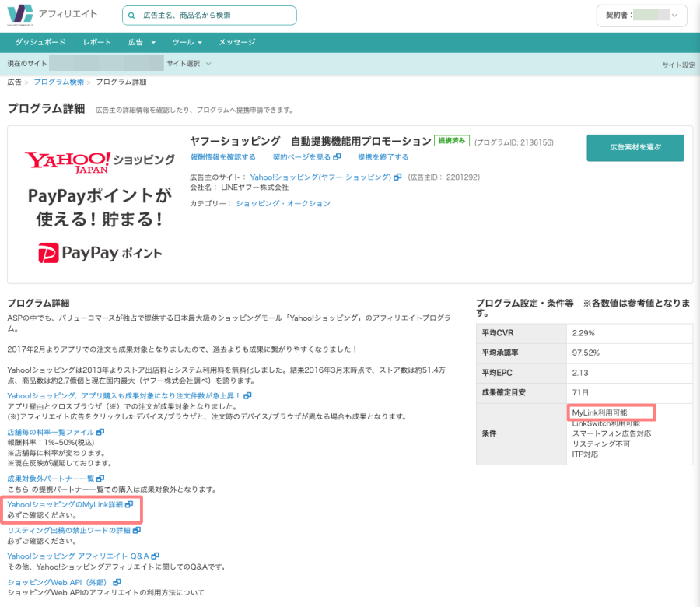
Task: Select the プログラムID: 2136156 text
Action: pyautogui.click(x=514, y=142)
